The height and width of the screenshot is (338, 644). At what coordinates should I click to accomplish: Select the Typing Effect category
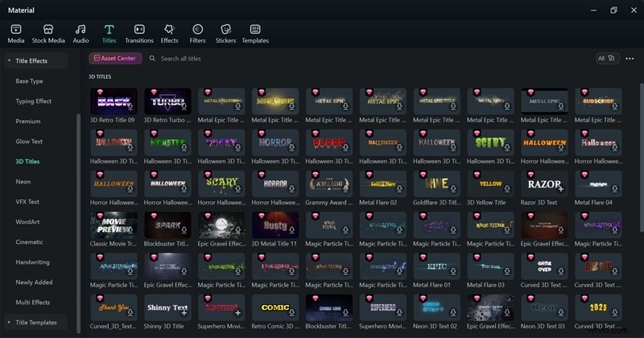point(34,101)
